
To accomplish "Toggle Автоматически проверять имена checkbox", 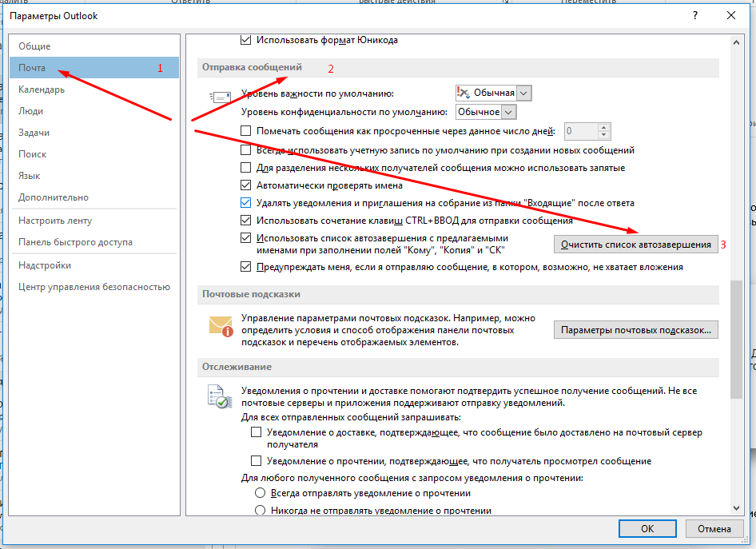I will click(246, 185).
